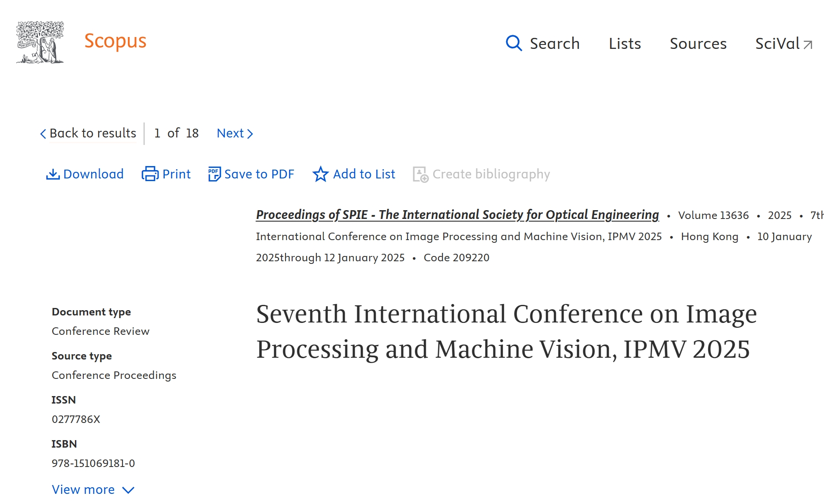
Task: Open the Search menu item
Action: tap(554, 44)
